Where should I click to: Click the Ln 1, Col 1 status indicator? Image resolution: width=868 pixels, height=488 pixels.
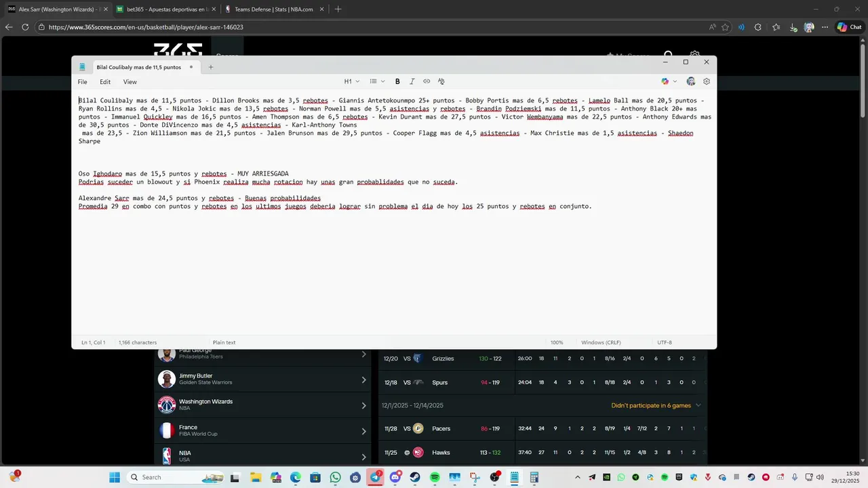coord(93,342)
